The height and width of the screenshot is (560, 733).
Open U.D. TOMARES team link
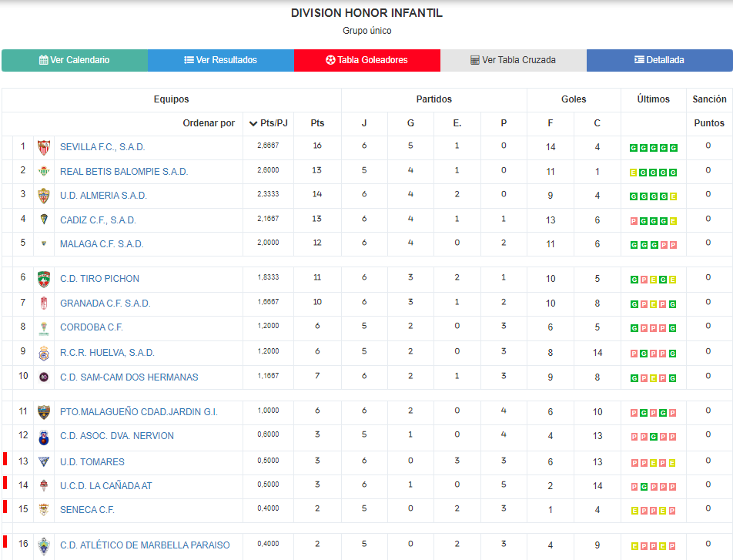click(92, 462)
